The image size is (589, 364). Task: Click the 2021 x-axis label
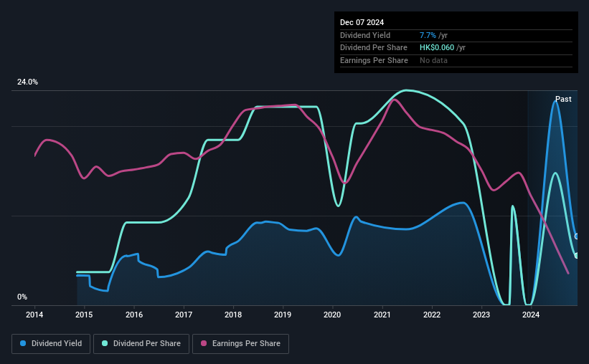pyautogui.click(x=382, y=315)
